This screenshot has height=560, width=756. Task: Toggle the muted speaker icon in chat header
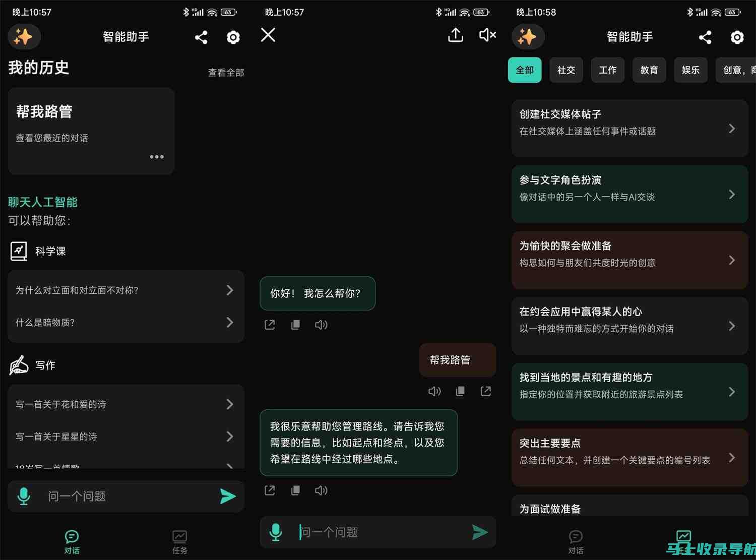click(x=487, y=35)
